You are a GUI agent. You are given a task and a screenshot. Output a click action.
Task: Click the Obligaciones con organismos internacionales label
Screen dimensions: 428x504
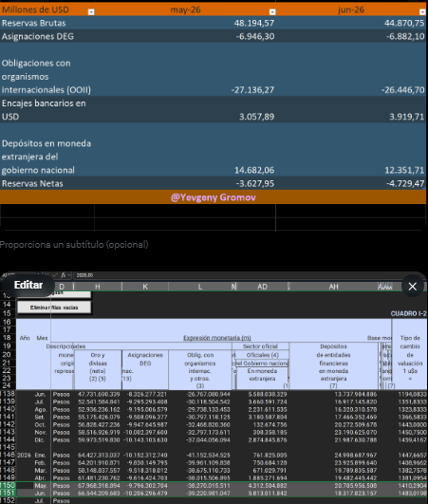tap(47, 77)
